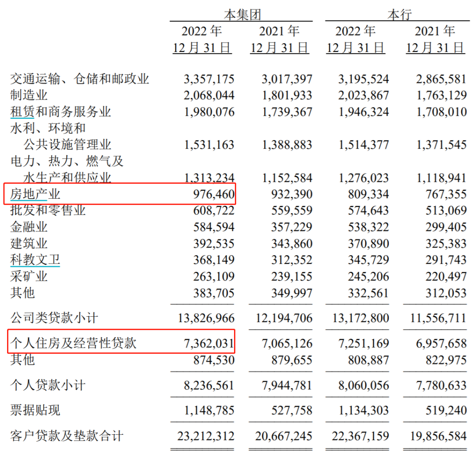Click the 建筑业 row label
The height and width of the screenshot is (456, 476).
[29, 243]
